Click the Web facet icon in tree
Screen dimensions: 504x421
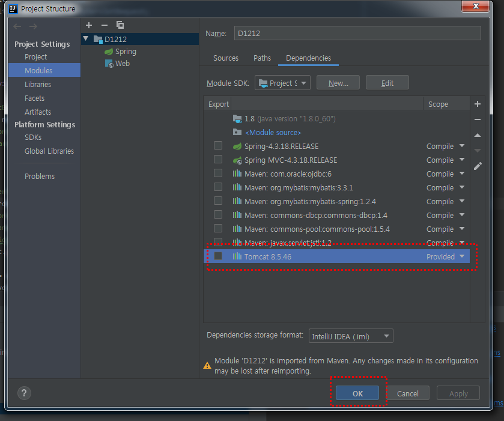click(109, 64)
